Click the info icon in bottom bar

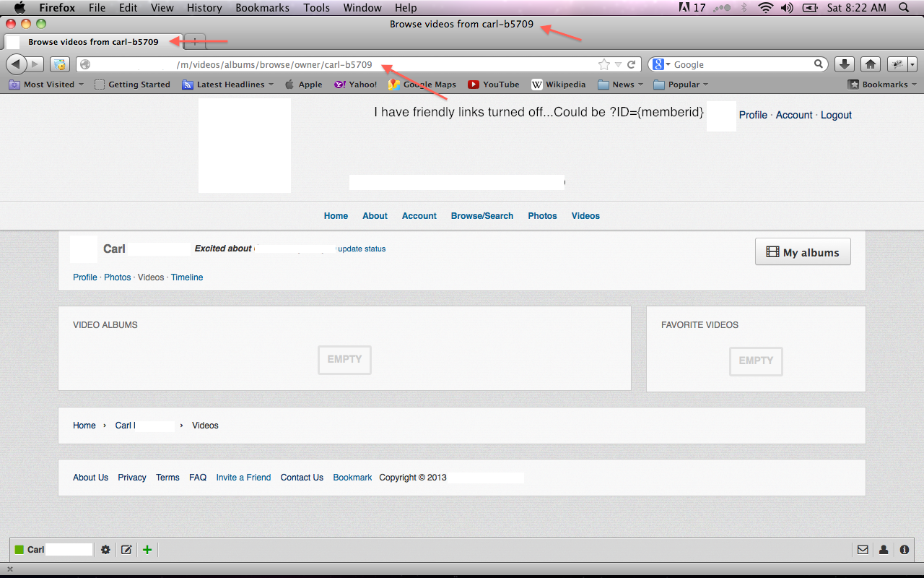904,550
